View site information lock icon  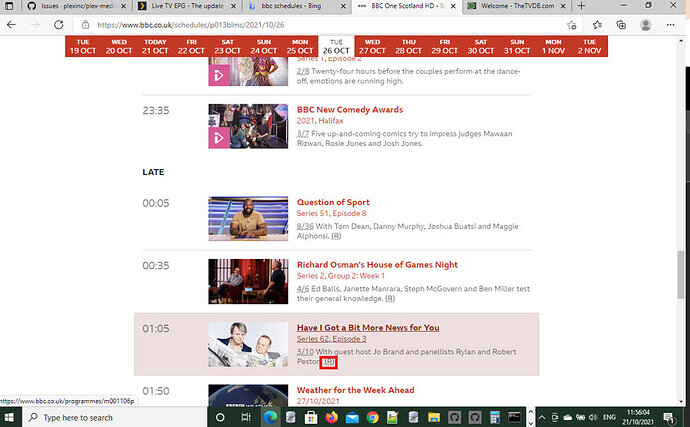point(85,25)
